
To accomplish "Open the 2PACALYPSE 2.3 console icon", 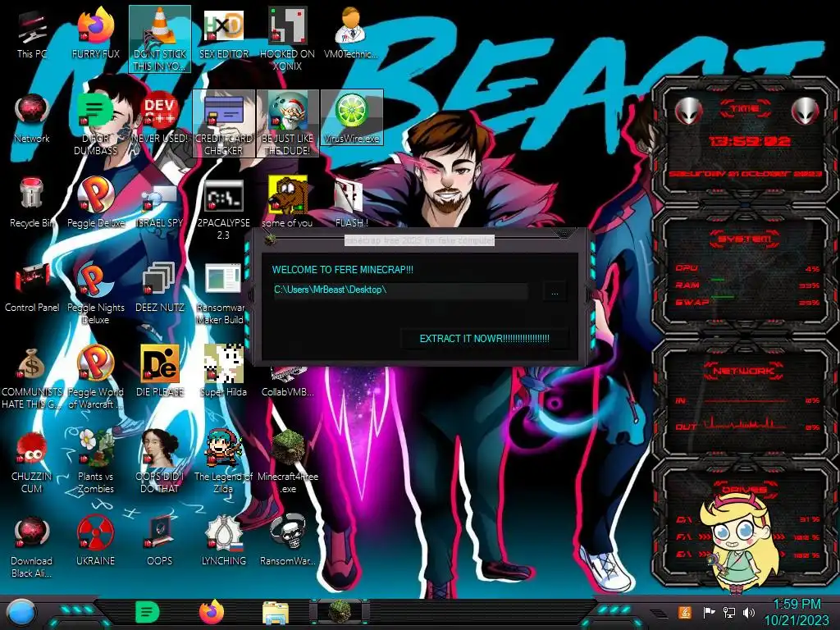I will point(223,209).
